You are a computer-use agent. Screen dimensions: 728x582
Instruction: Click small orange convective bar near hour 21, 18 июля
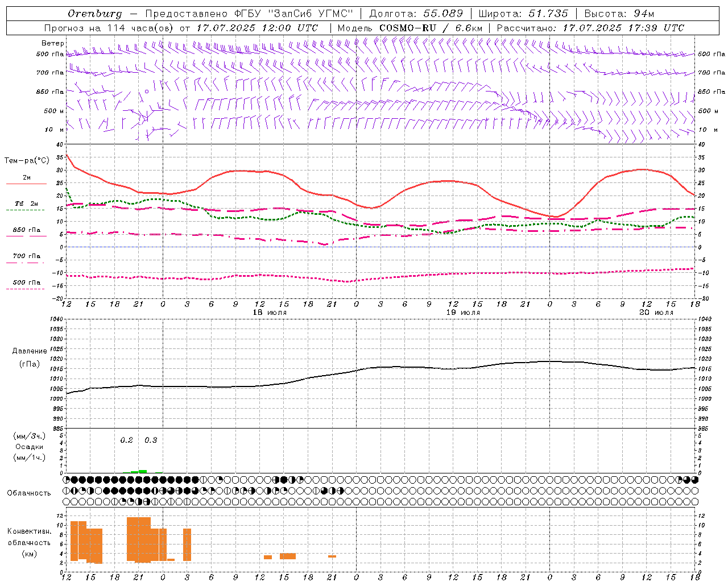pos(332,556)
